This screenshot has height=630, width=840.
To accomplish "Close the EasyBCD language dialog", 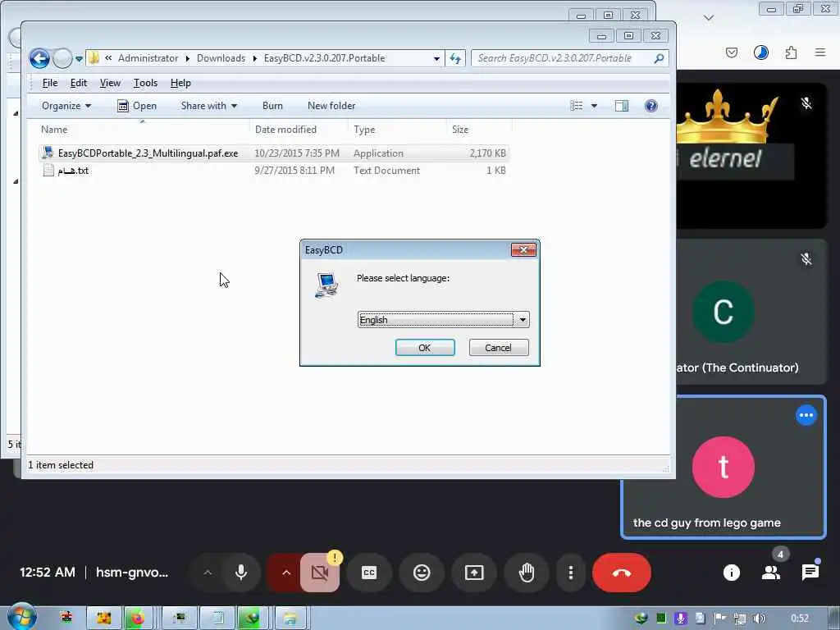I will 523,249.
